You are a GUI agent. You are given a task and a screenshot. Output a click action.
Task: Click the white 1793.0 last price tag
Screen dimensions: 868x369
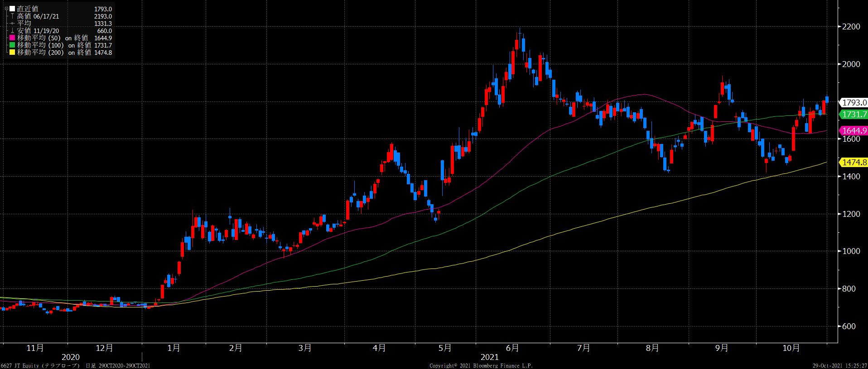(854, 102)
